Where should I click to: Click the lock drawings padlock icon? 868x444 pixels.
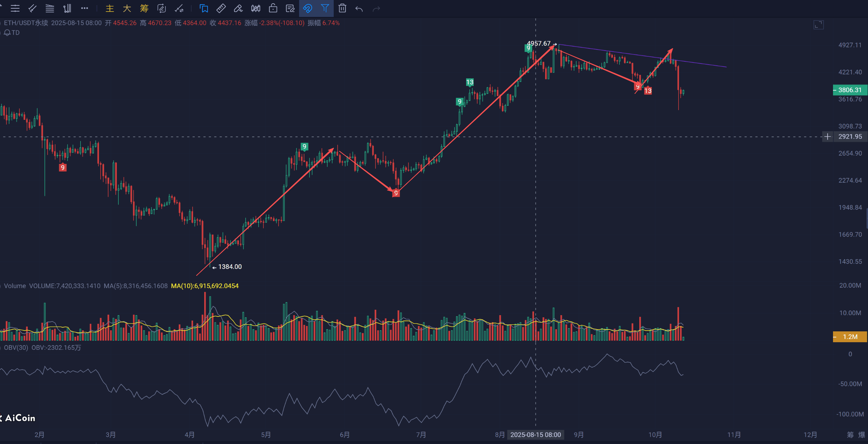tap(273, 8)
